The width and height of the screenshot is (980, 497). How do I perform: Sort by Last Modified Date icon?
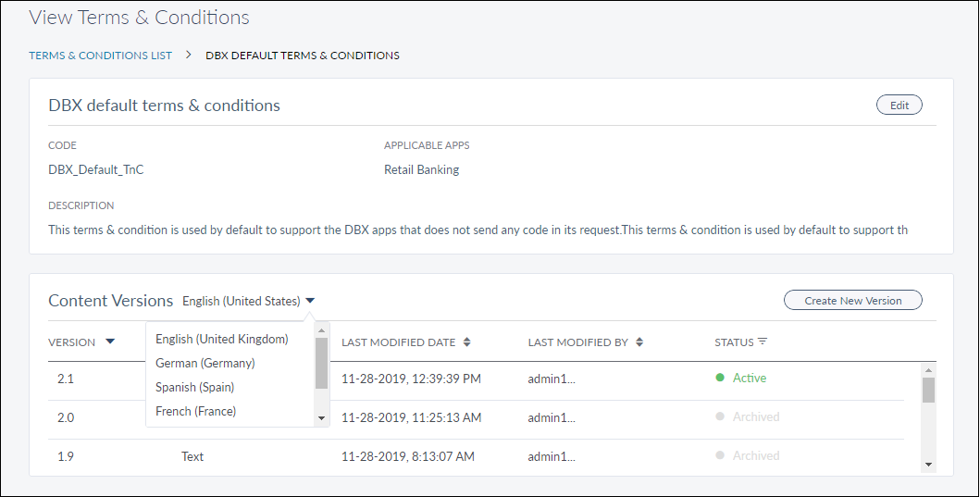467,342
